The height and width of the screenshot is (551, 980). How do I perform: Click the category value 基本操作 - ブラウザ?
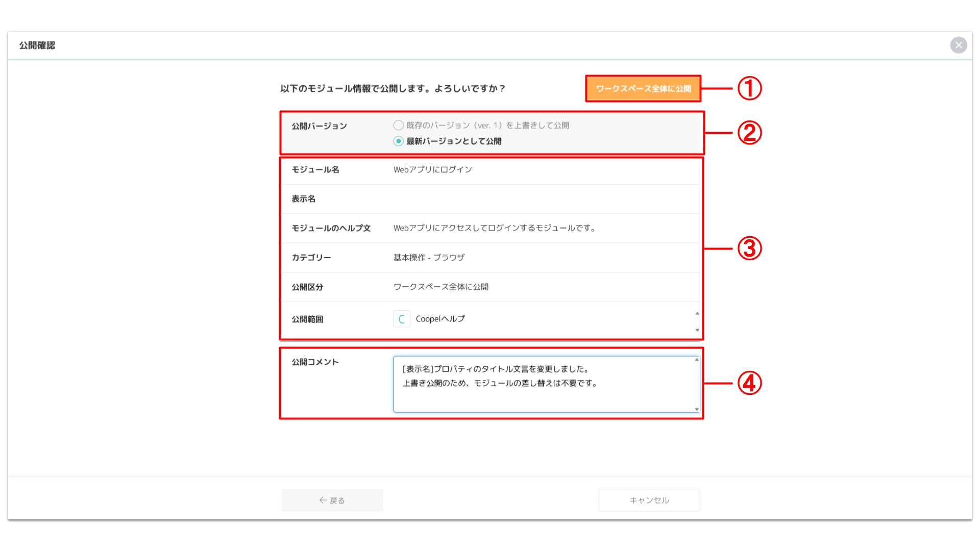[429, 258]
